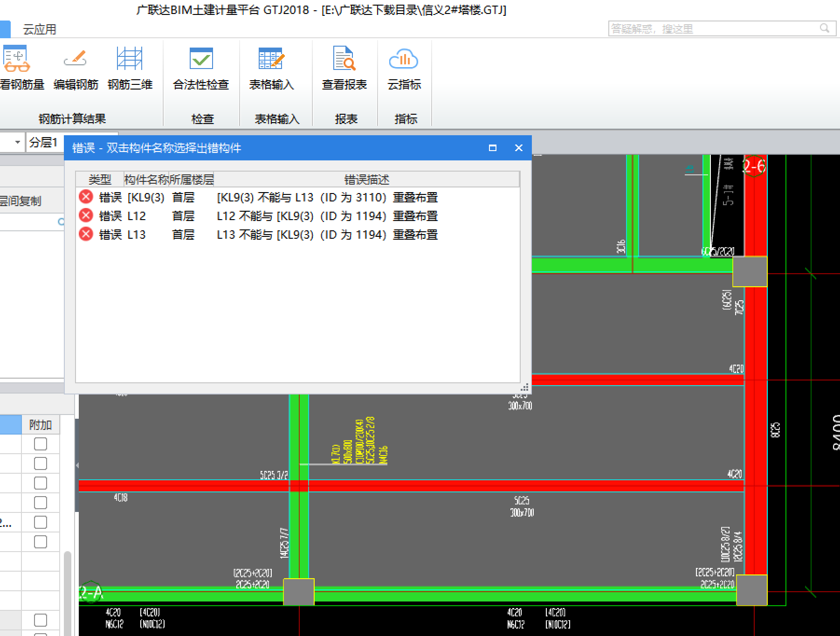Click the 2-A axis grid marker
The width and height of the screenshot is (840, 636).
[91, 593]
